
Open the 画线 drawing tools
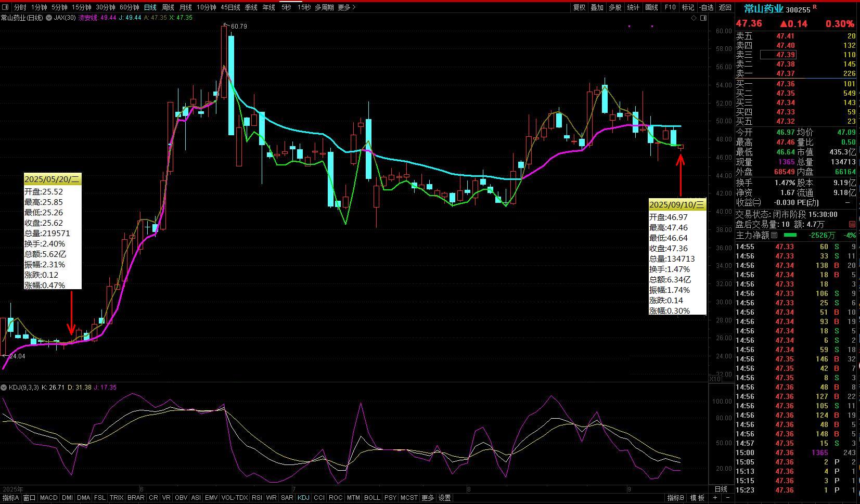pyautogui.click(x=651, y=7)
